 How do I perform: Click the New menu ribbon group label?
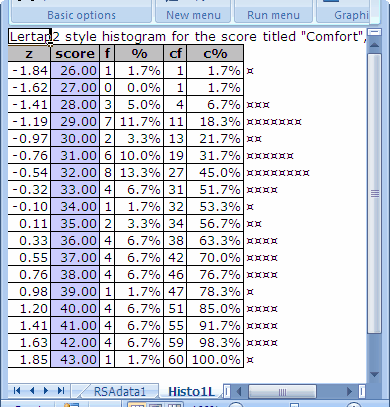click(193, 15)
